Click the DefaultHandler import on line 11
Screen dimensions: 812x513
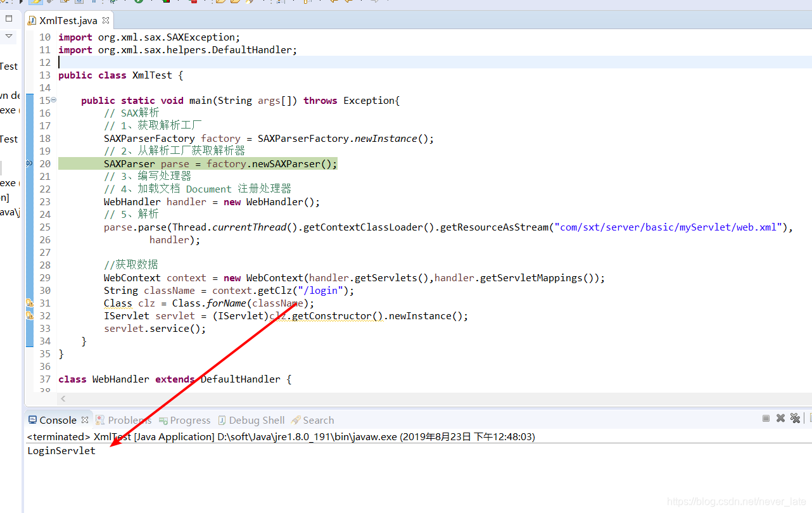click(x=177, y=49)
